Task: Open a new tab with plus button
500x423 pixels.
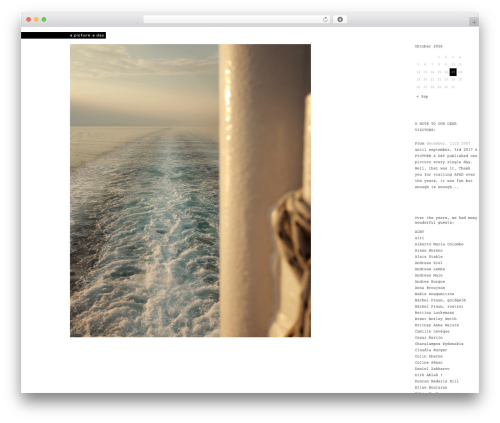Action: [474, 22]
